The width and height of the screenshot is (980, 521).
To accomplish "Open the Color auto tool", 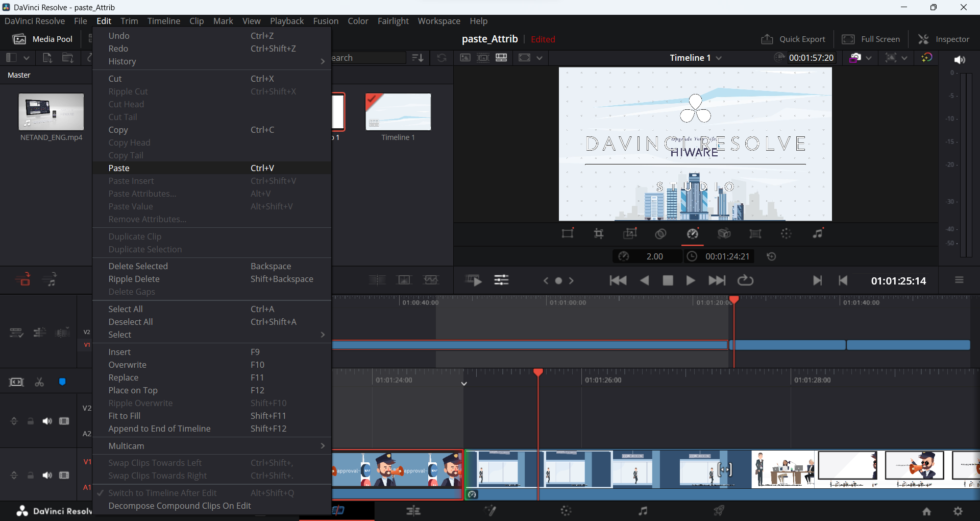I will point(787,233).
